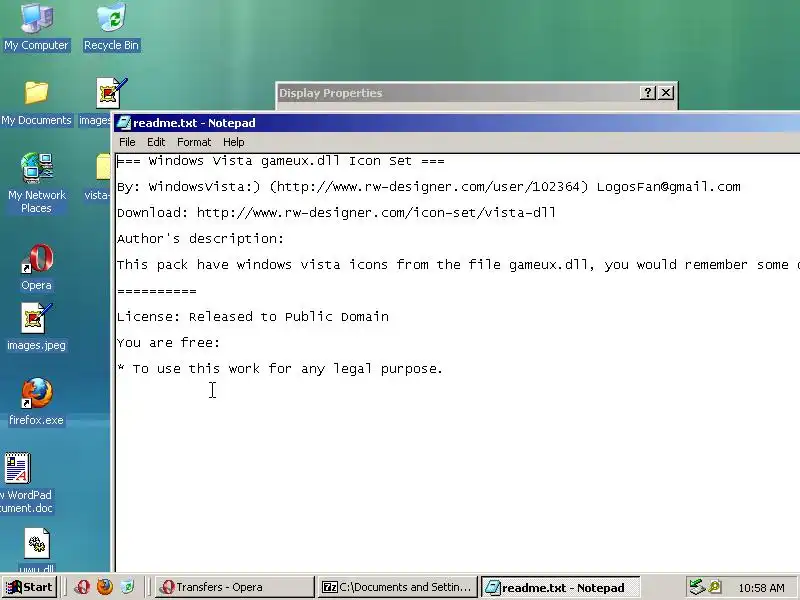Click the network tray icon with green arrows
The height and width of the screenshot is (600, 800).
pyautogui.click(x=696, y=587)
